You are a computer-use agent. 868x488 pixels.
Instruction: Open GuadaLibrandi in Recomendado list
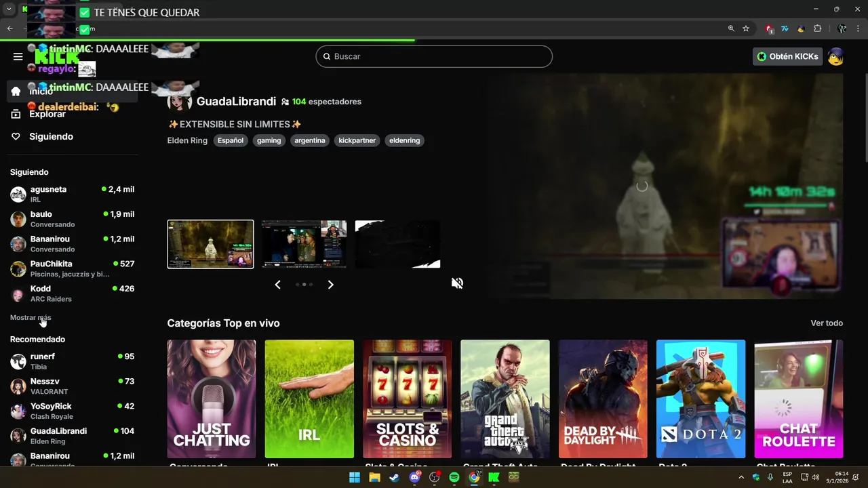click(x=72, y=436)
